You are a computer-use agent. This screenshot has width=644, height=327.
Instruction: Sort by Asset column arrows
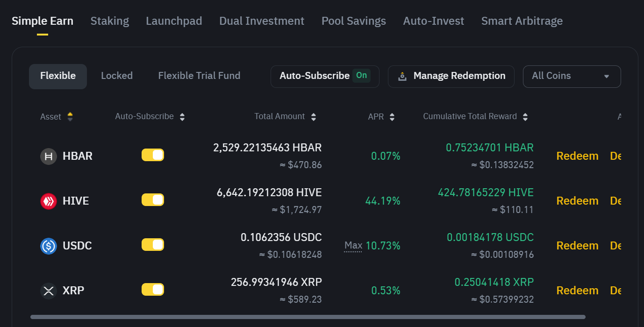[x=70, y=117]
